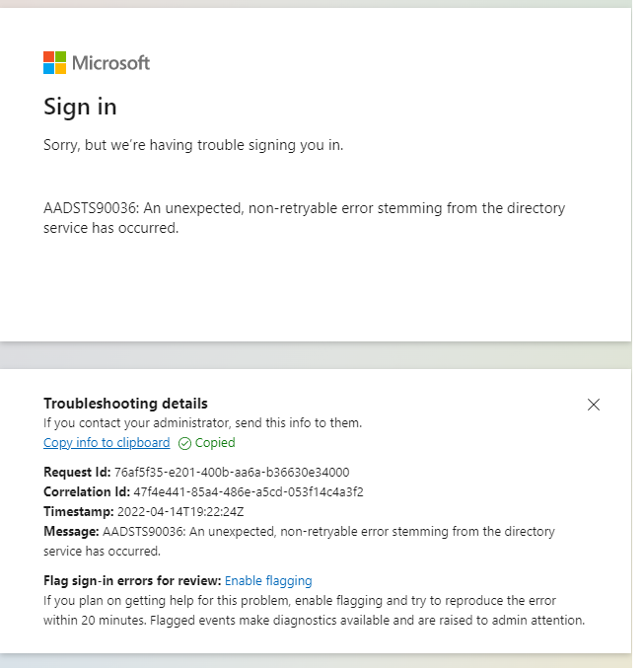Viewport: 644px width, 670px height.
Task: Click the 'Sorry, but we're having trouble' text
Action: pos(193,145)
